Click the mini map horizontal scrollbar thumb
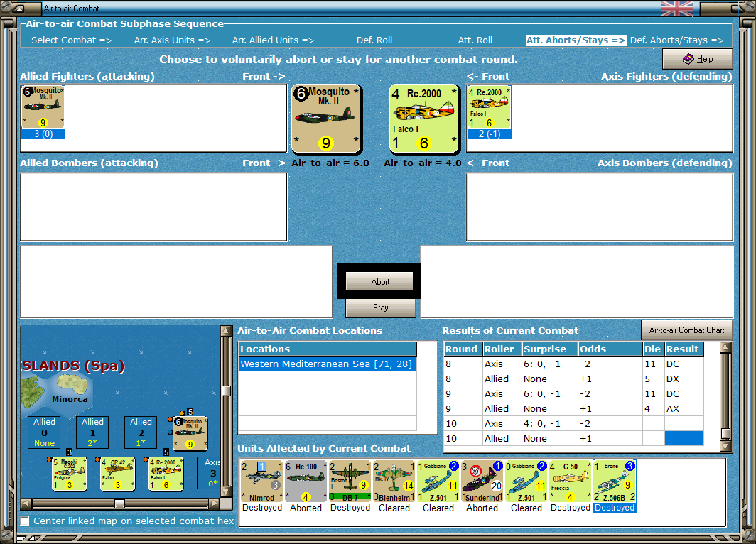The height and width of the screenshot is (544, 756). pyautogui.click(x=119, y=504)
